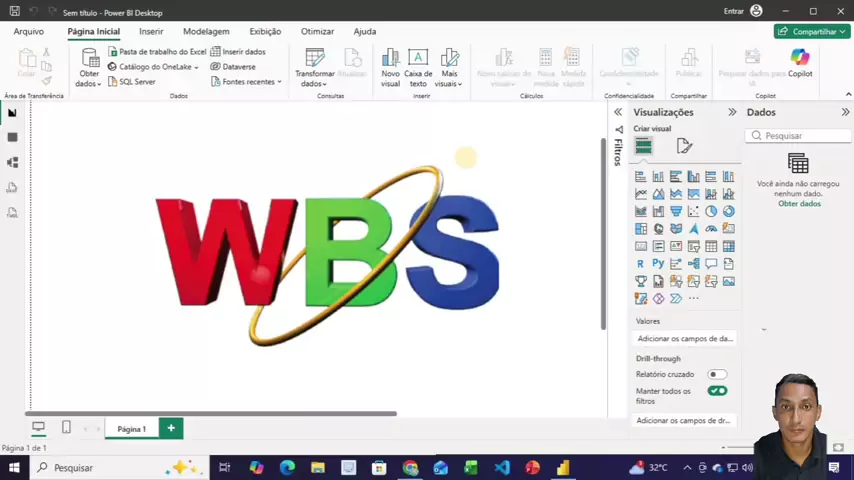Choose the matrix visual

[x=729, y=246]
